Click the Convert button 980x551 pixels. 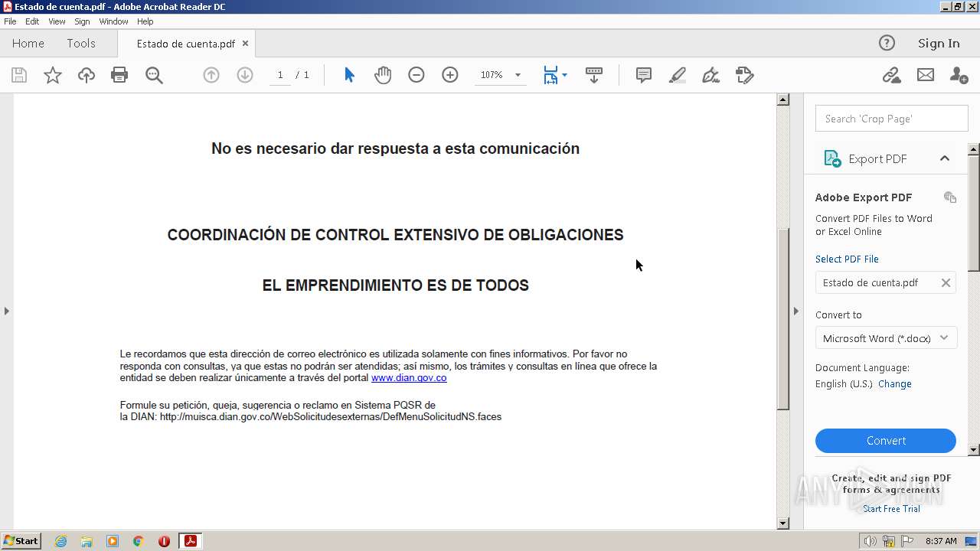[x=886, y=441]
